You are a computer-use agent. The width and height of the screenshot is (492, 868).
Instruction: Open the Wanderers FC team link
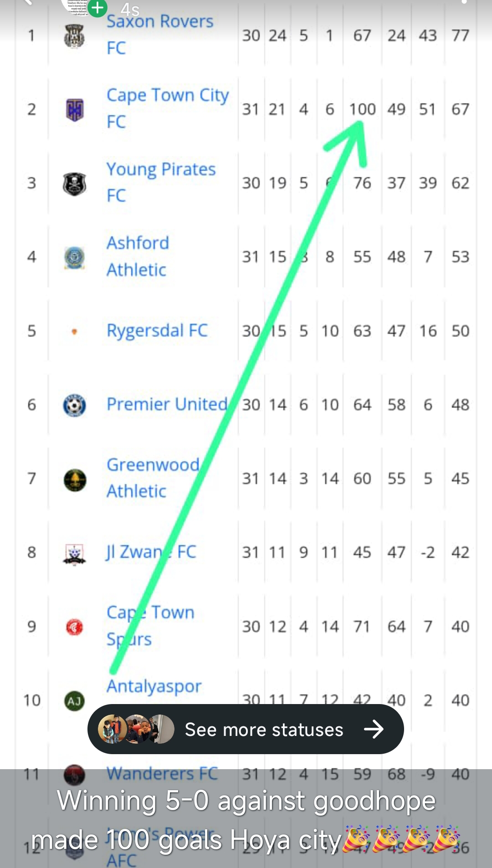(x=162, y=773)
